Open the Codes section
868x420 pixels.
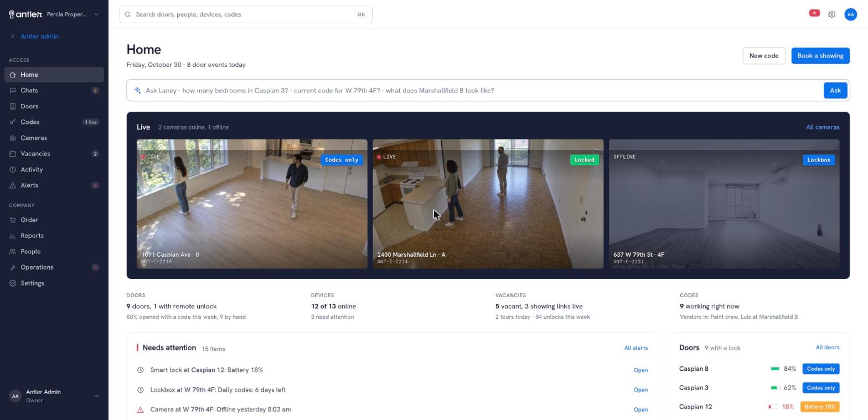pos(54,122)
